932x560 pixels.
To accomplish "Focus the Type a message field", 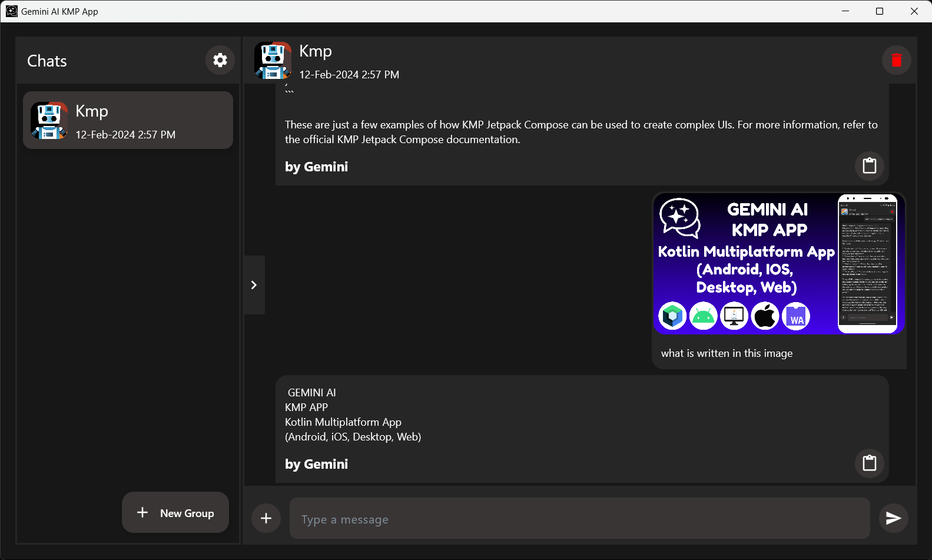I will tap(579, 518).
